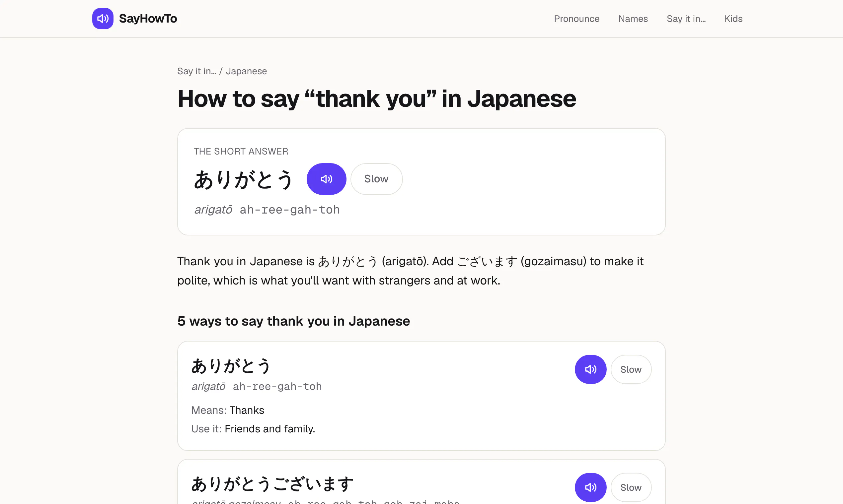This screenshot has width=843, height=504.
Task: Go to the Kids section
Action: (x=733, y=19)
